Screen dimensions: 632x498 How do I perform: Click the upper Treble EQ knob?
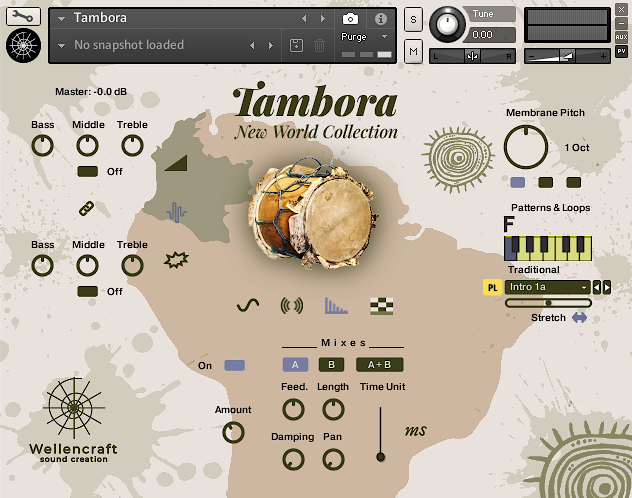click(132, 145)
